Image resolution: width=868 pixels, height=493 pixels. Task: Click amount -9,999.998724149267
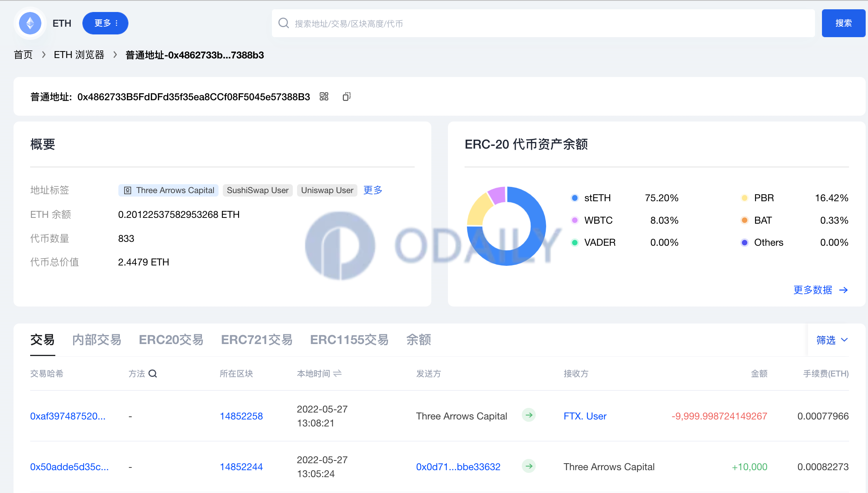(x=719, y=416)
